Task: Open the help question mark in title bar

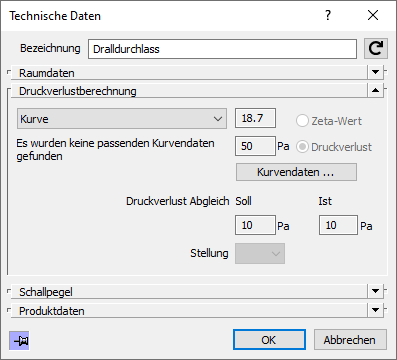Action: [328, 15]
